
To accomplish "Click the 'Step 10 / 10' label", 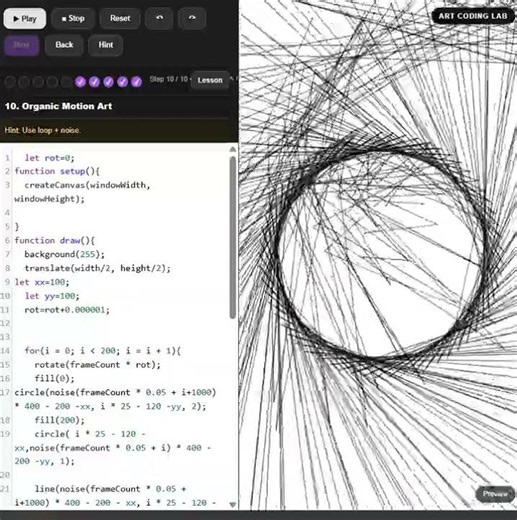I will [169, 79].
